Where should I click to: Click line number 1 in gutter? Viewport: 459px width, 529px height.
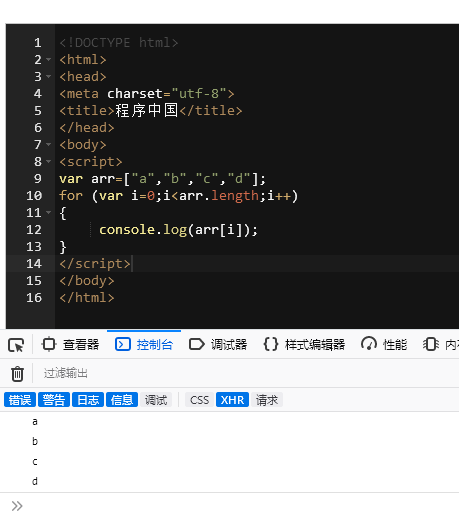38,43
